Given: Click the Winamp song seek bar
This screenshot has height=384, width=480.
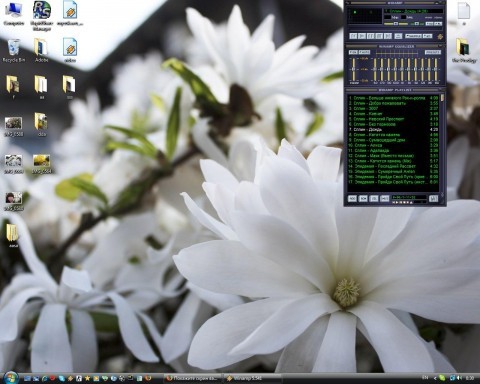Looking at the screenshot, I should pyautogui.click(x=396, y=29).
